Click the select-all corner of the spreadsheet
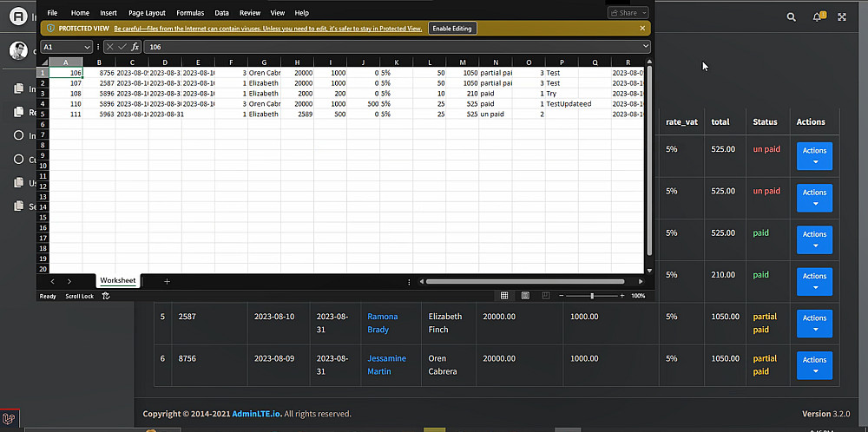868x432 pixels. (43, 62)
